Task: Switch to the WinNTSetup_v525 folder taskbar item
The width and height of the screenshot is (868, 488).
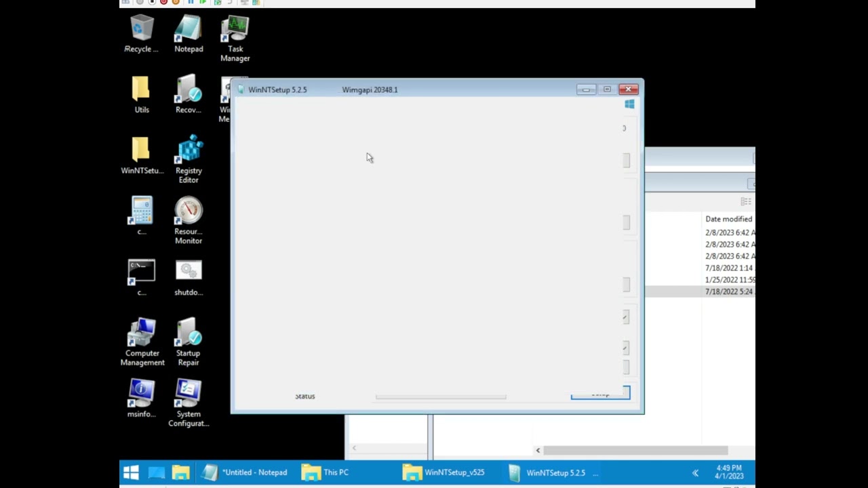Action: (448, 472)
